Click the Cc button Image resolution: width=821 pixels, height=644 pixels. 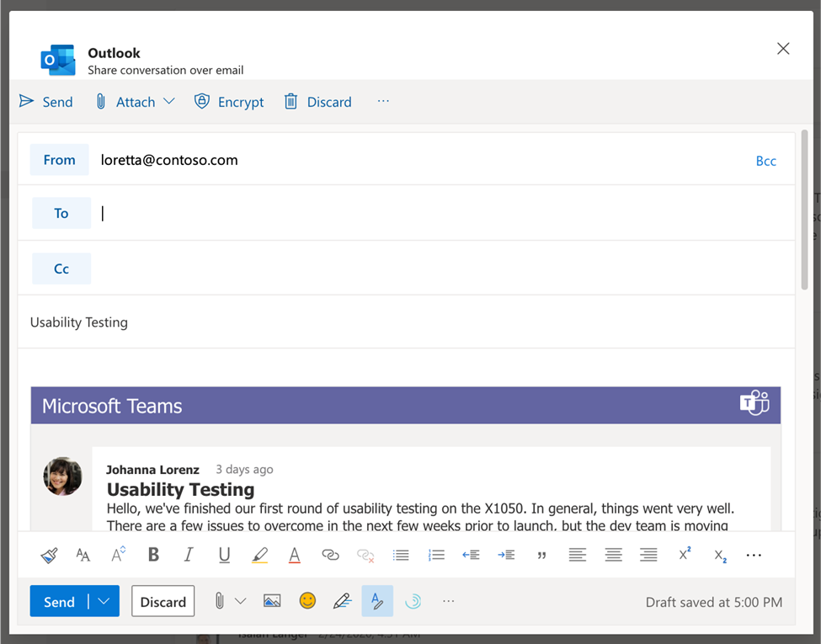(61, 269)
